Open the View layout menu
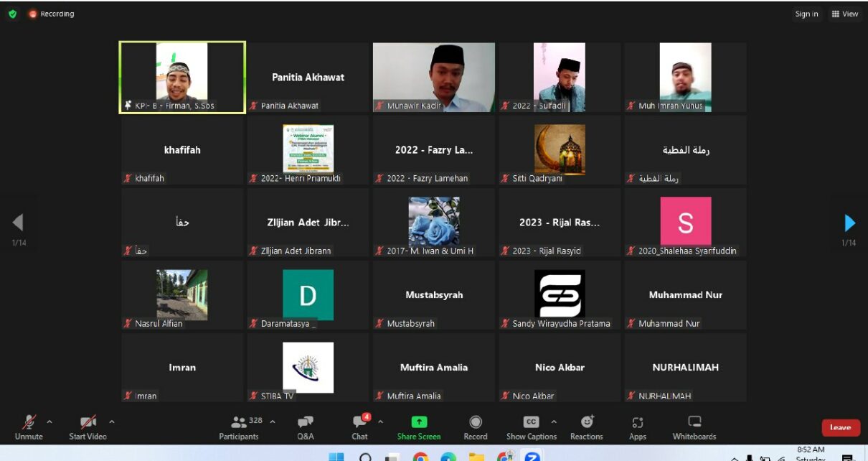Viewport: 868px width, 461px height. point(844,14)
